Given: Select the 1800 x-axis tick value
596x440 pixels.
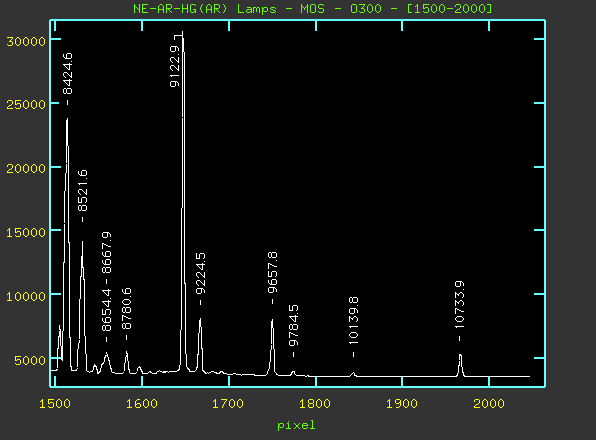Looking at the screenshot, I should (315, 404).
